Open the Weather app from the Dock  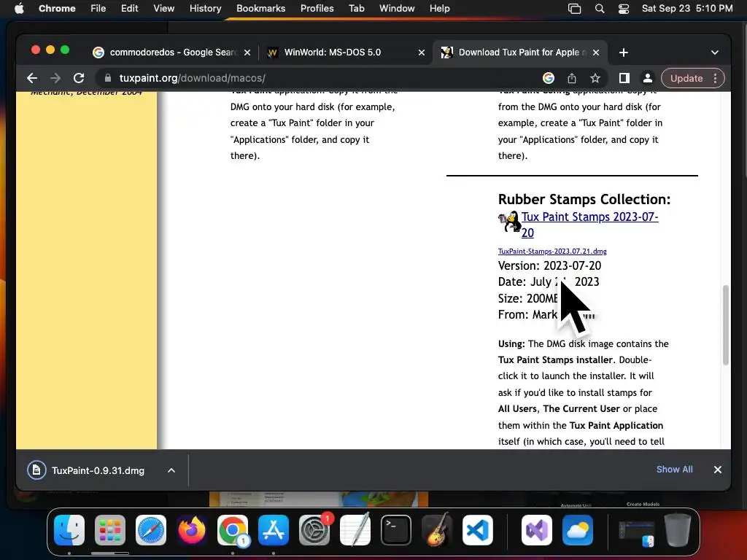click(578, 530)
